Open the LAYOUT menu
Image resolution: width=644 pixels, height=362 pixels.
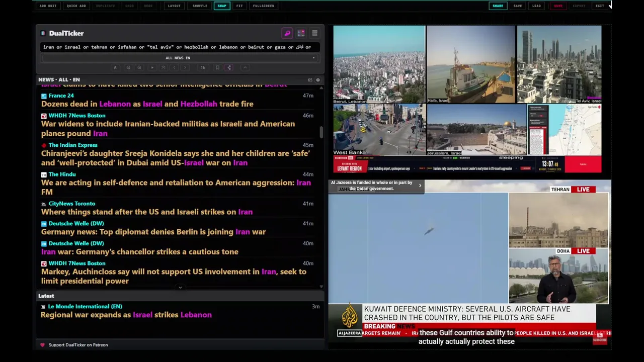pyautogui.click(x=174, y=6)
